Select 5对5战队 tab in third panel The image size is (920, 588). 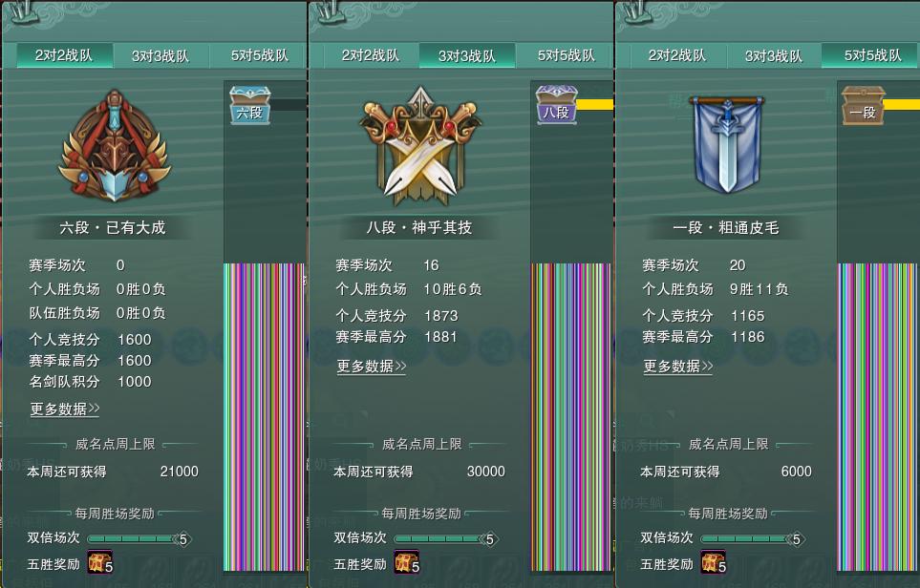pyautogui.click(x=872, y=55)
